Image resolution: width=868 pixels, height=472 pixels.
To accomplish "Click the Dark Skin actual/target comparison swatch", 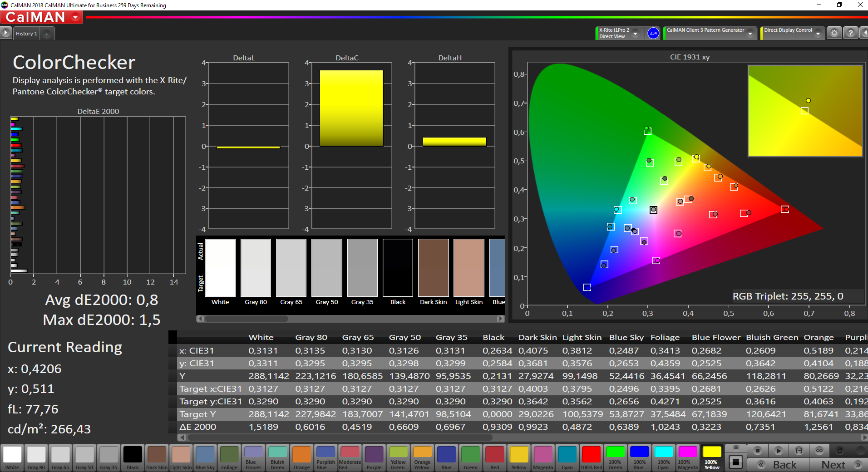I will [x=433, y=268].
